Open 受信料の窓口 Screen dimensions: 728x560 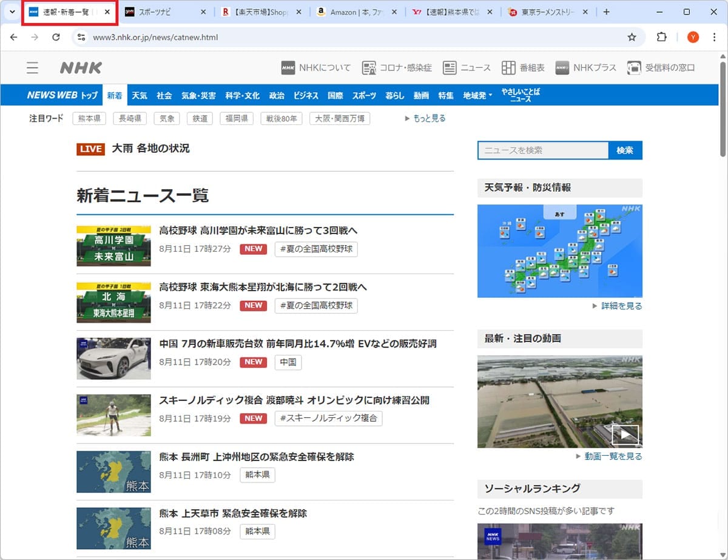pos(661,67)
